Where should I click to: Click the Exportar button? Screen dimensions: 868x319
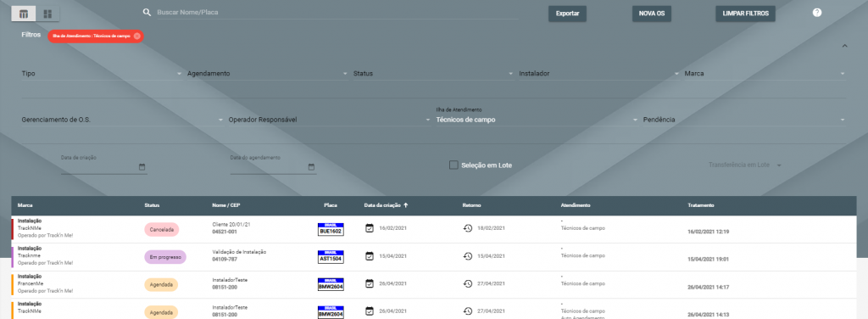tap(567, 14)
